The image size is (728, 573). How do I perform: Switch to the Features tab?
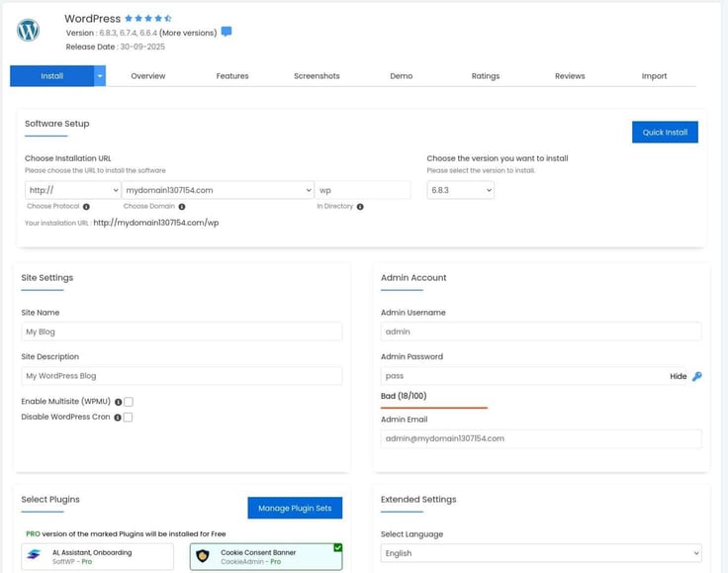(232, 76)
